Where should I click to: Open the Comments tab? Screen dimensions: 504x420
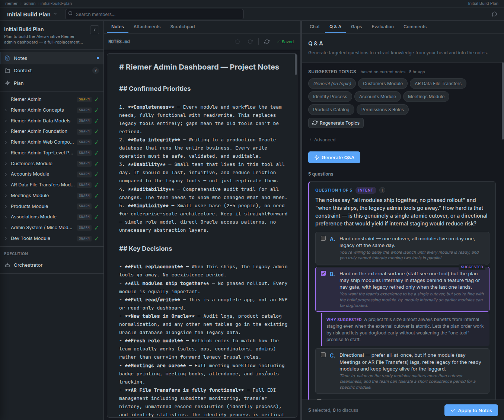(415, 27)
